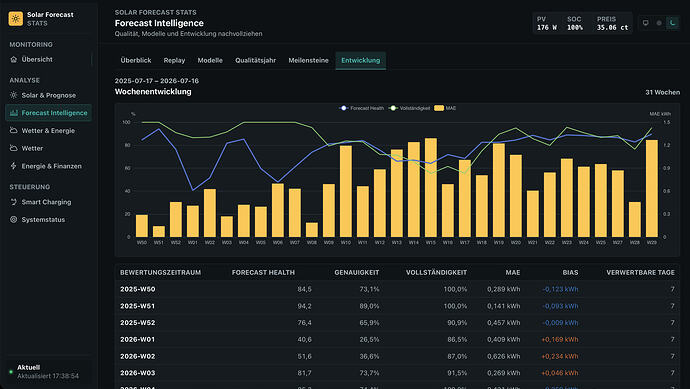Image resolution: width=690 pixels, height=389 pixels.
Task: Click the 26,5% Genauigkeit cell
Action: pos(369,339)
